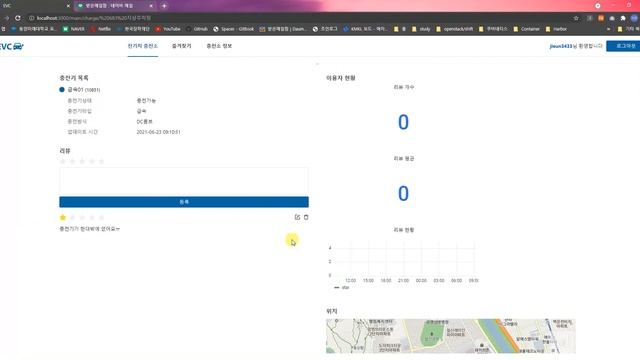Click the DC콤보 charging method value
This screenshot has width=640, height=360.
144,122
